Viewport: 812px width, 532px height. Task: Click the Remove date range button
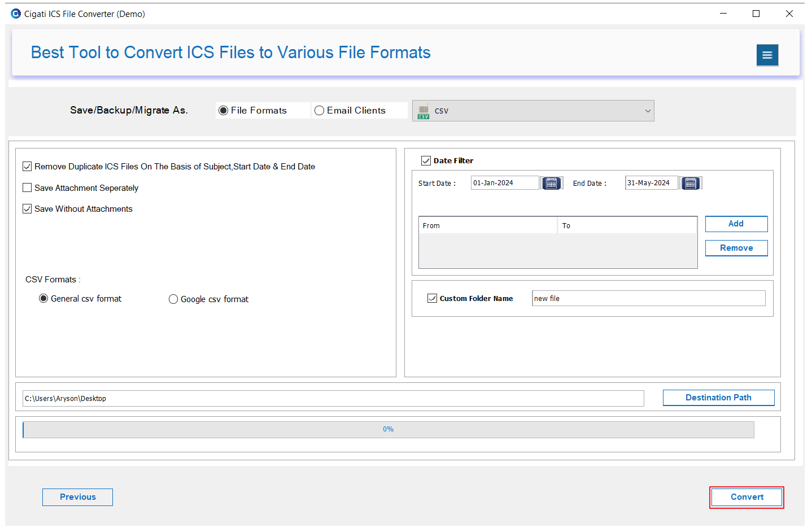click(736, 248)
